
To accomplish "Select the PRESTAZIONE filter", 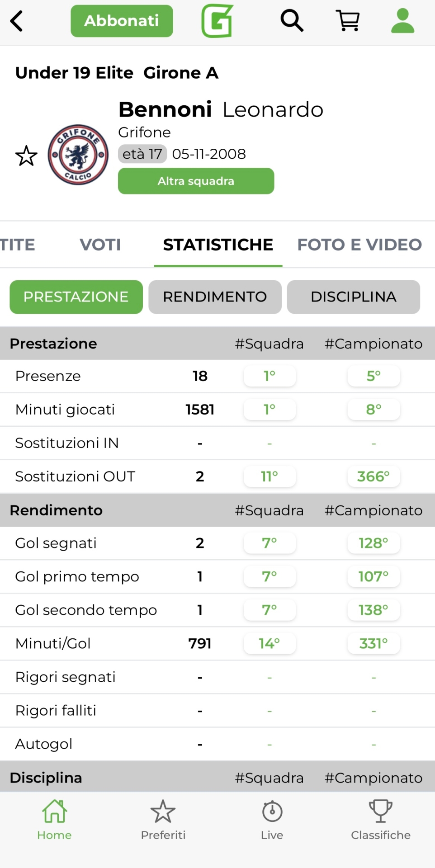I will tap(76, 297).
